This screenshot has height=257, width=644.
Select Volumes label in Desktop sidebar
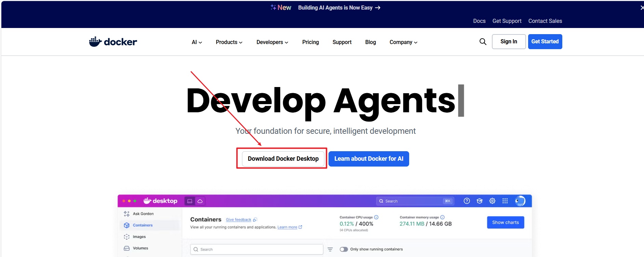coord(140,248)
